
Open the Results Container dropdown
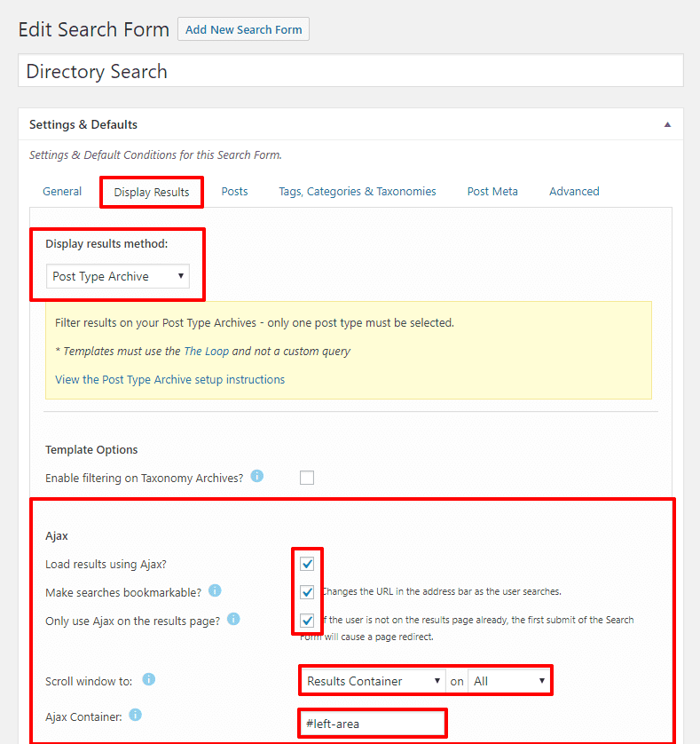pyautogui.click(x=371, y=679)
